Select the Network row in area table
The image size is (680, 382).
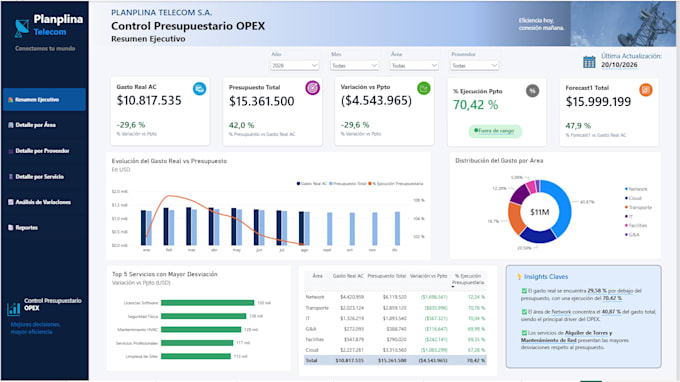point(395,297)
